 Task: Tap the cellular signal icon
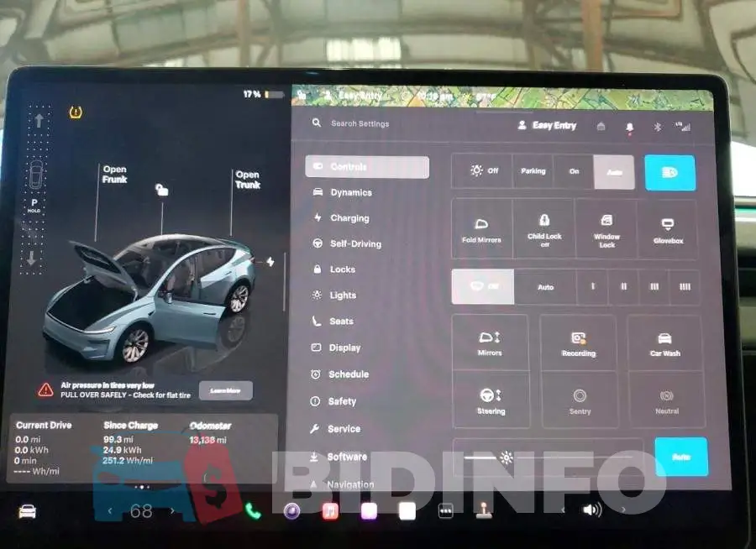(683, 127)
